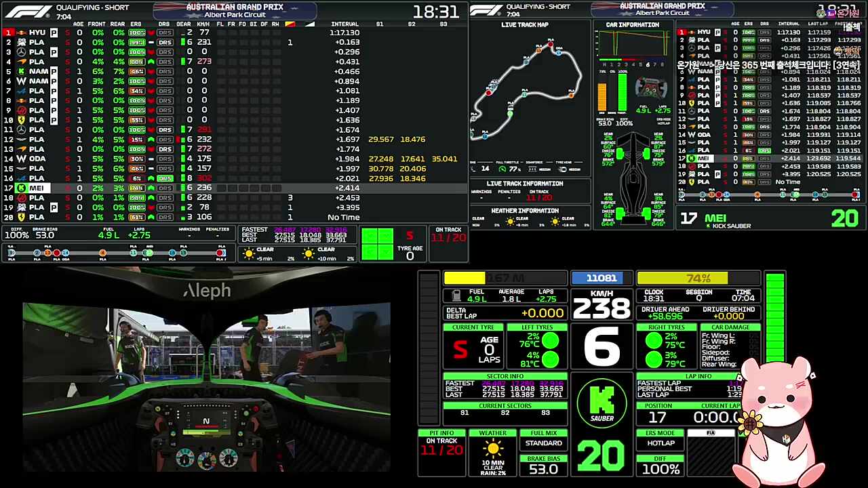Viewport: 868px width, 488px height.
Task: Click the yellow 74% ERS battery bar
Action: click(x=682, y=278)
